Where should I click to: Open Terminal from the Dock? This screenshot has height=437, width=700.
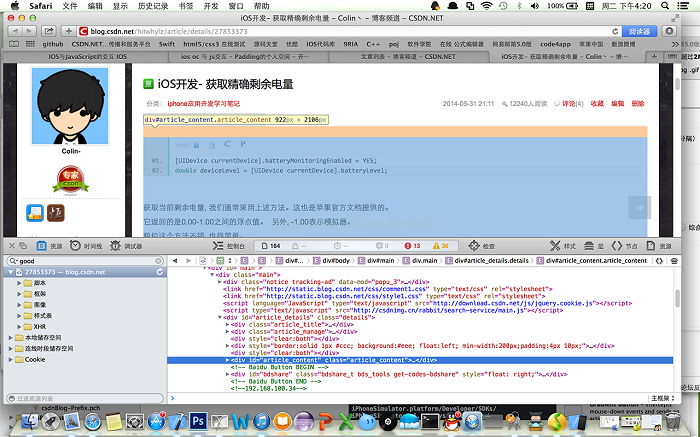click(429, 421)
